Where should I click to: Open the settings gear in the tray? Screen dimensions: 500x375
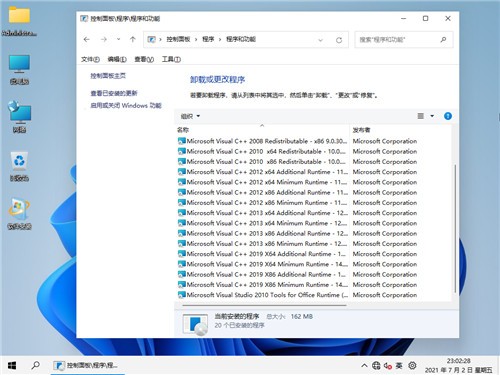[x=412, y=366]
